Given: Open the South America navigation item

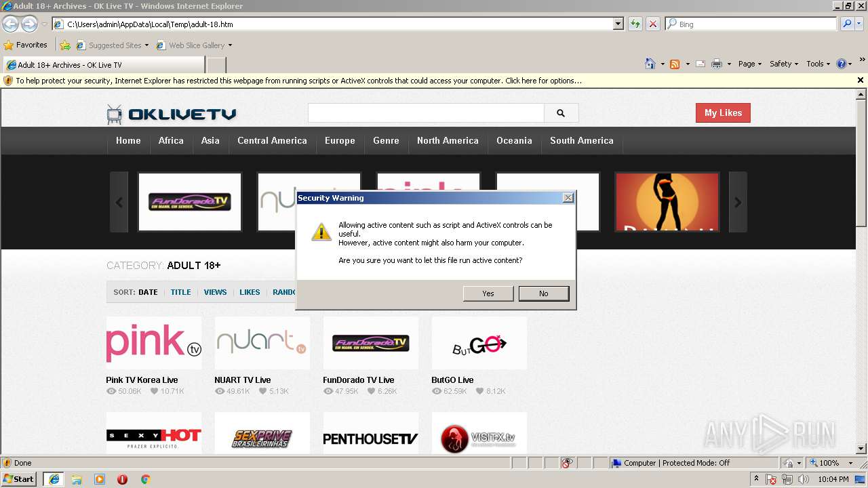Looking at the screenshot, I should point(581,140).
